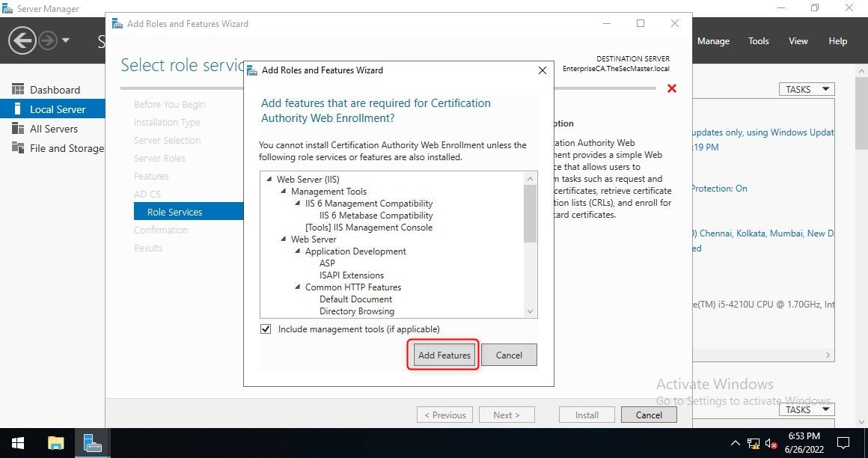
Task: Open the lower TASKS dropdown
Action: click(x=807, y=409)
